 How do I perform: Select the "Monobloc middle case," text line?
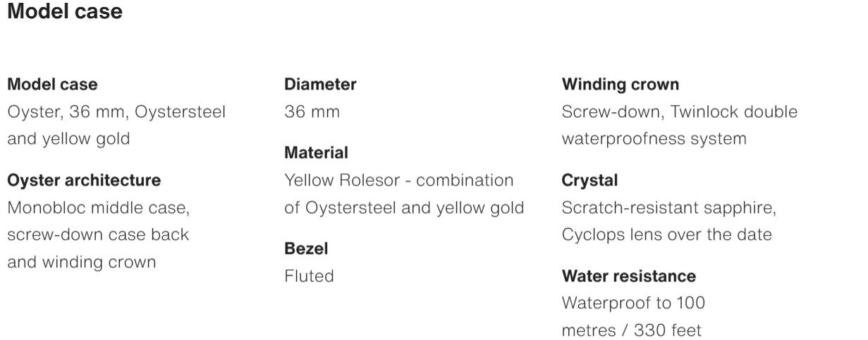coord(98,209)
